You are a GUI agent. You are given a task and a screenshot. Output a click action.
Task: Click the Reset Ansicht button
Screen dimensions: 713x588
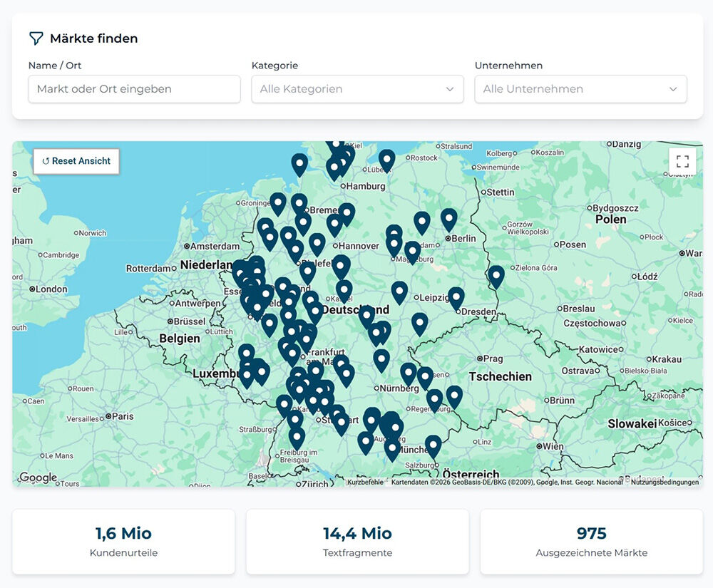(x=76, y=161)
